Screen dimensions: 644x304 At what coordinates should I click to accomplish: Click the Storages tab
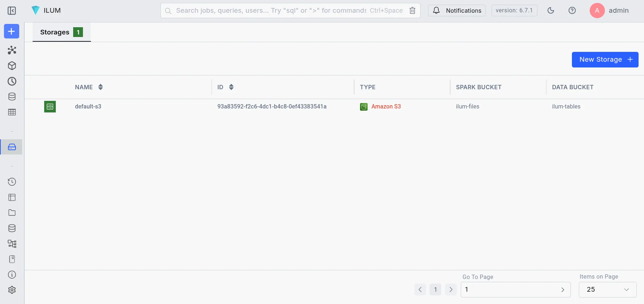pos(62,32)
